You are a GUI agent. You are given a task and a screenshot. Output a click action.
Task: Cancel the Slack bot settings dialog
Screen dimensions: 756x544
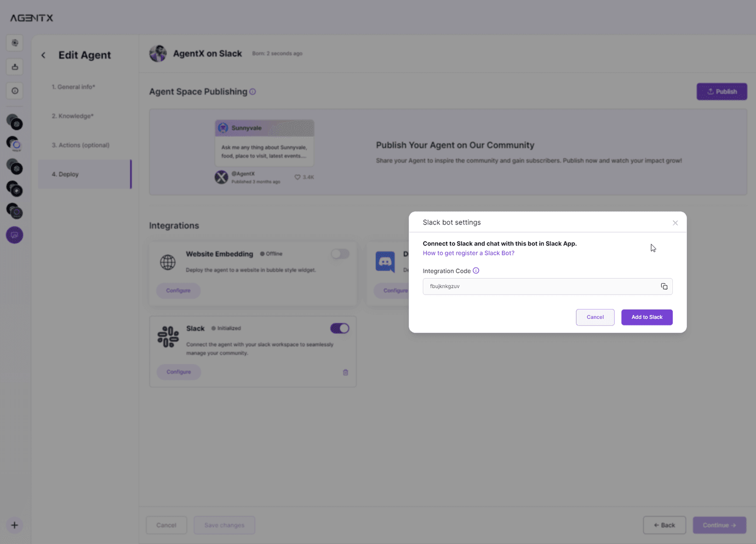click(x=595, y=317)
